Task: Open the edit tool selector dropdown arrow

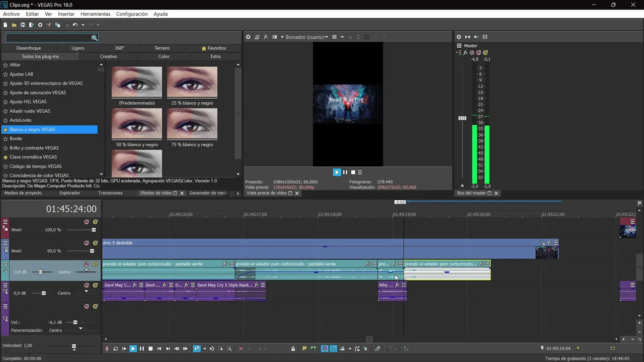Action: [204, 348]
